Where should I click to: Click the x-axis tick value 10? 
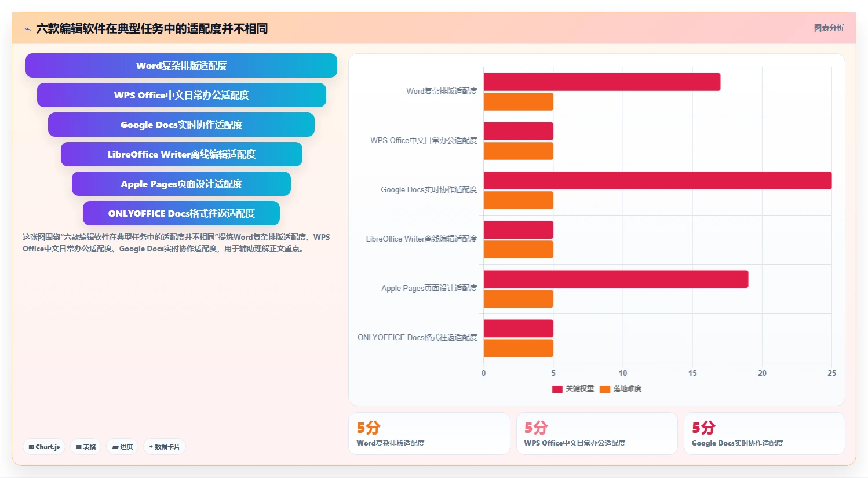coord(623,373)
